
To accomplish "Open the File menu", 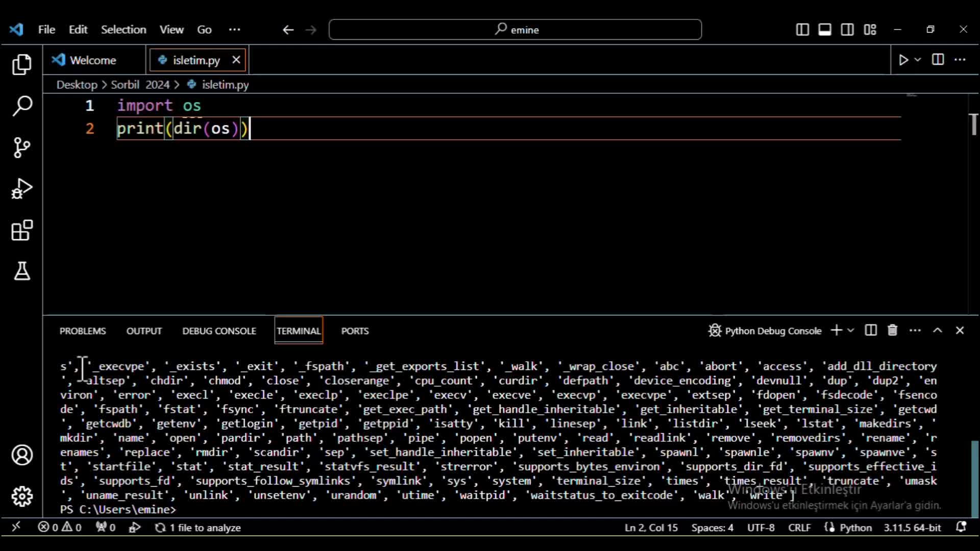I will (x=46, y=30).
